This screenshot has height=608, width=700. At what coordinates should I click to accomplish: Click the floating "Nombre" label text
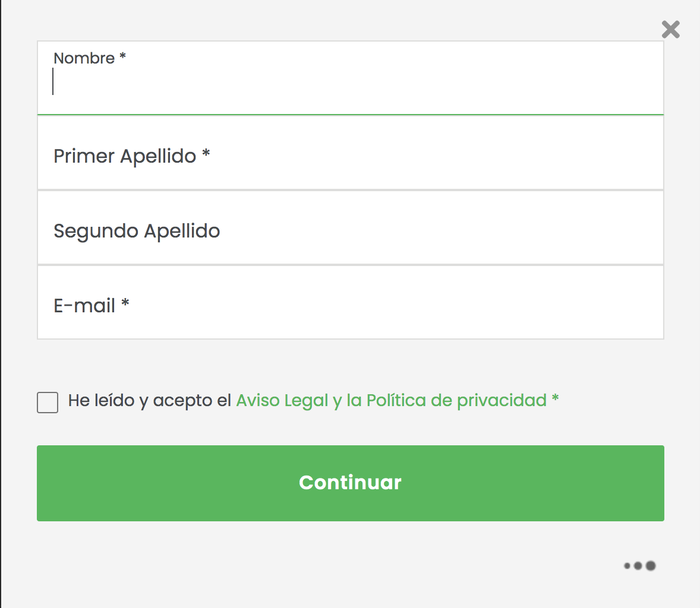pos(84,58)
